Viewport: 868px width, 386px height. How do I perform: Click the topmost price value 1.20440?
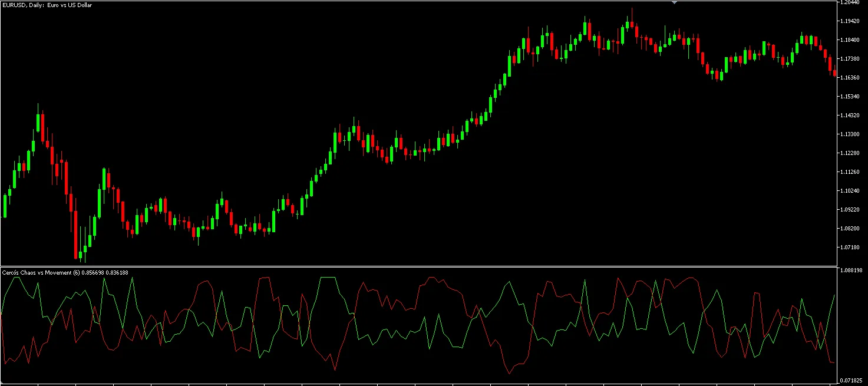click(850, 4)
